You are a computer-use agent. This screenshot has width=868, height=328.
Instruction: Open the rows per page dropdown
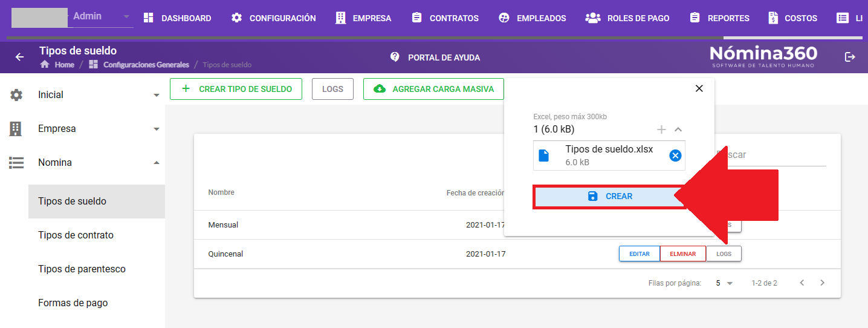(x=724, y=283)
